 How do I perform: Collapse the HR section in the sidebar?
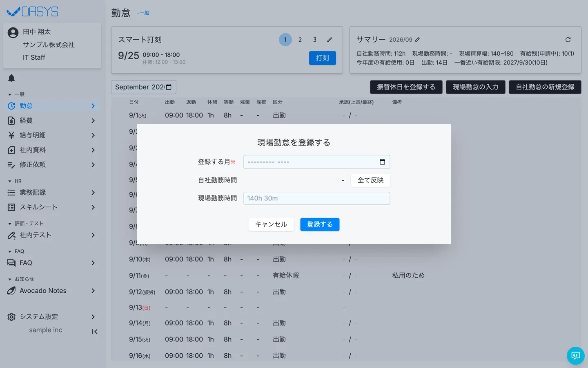[x=15, y=181]
